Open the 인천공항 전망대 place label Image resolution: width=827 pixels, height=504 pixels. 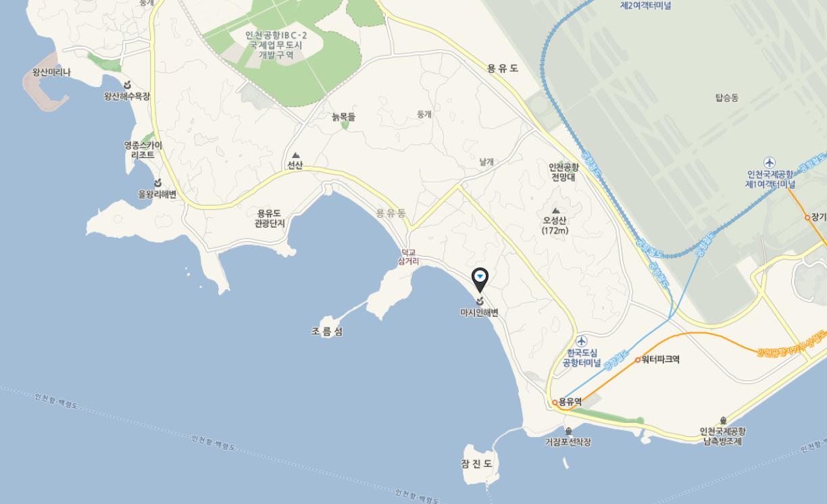pos(563,172)
